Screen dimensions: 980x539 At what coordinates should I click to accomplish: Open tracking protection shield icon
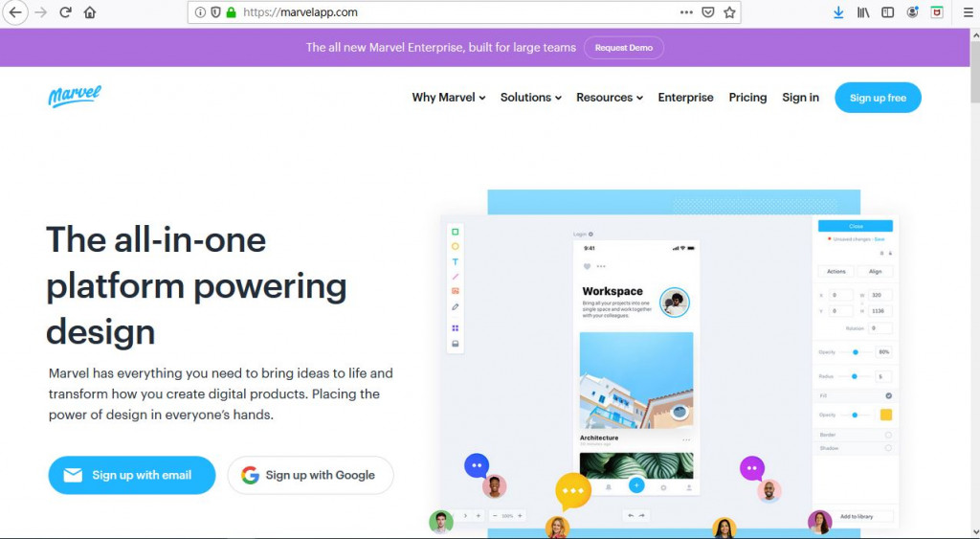(215, 12)
